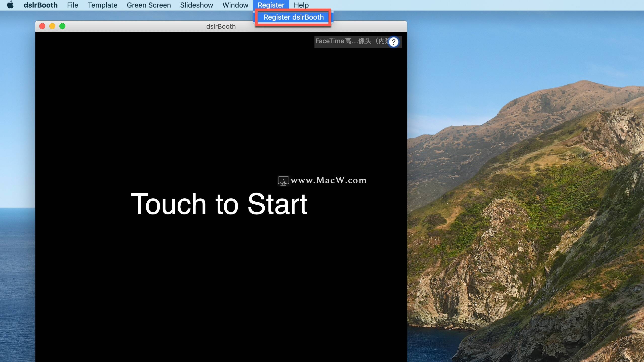
Task: Open the Slideshow menu
Action: point(196,5)
